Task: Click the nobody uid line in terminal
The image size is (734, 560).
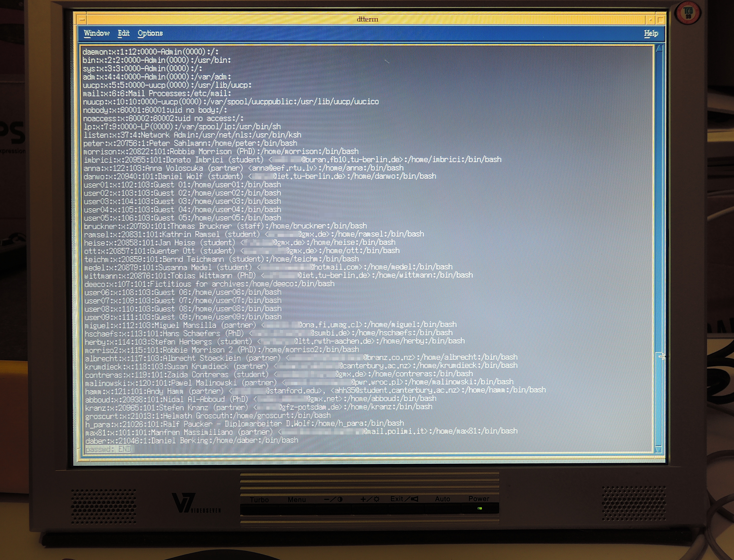Action: 155,110
